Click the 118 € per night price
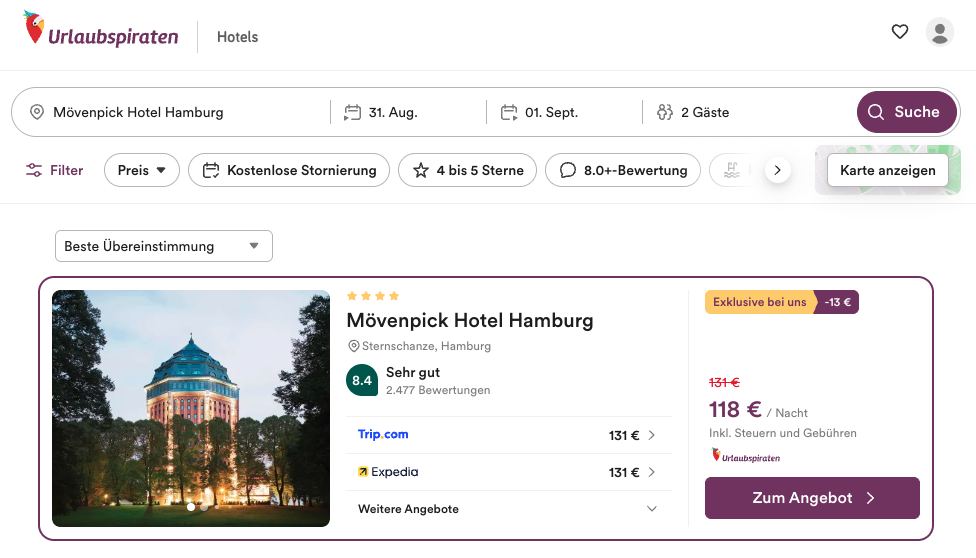976x558 pixels. click(734, 410)
